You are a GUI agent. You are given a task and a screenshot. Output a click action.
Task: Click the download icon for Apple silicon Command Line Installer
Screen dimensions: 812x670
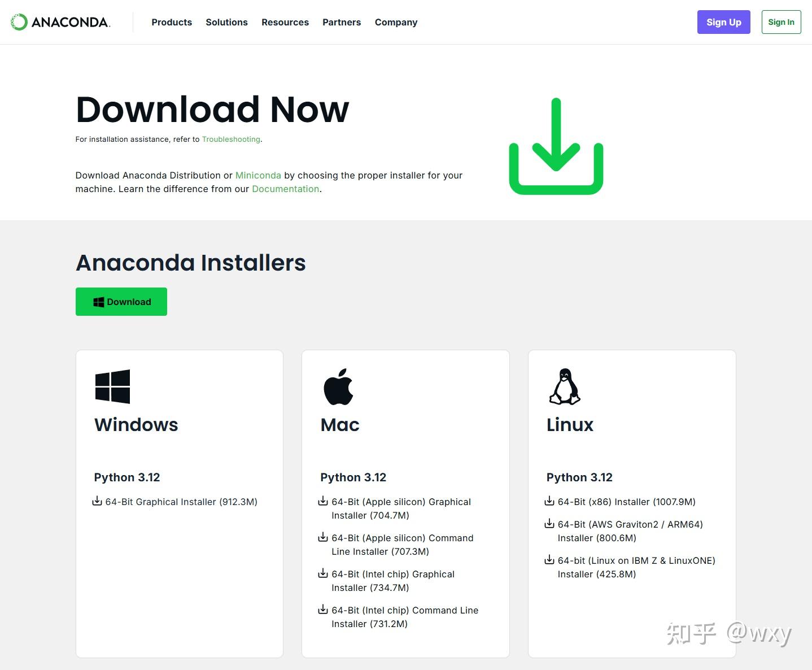(323, 537)
